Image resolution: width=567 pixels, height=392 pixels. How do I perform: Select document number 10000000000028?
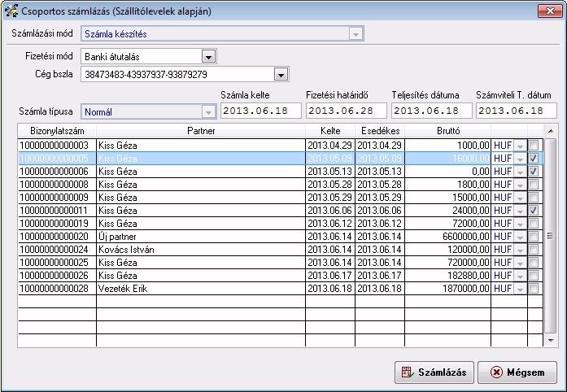[57, 289]
